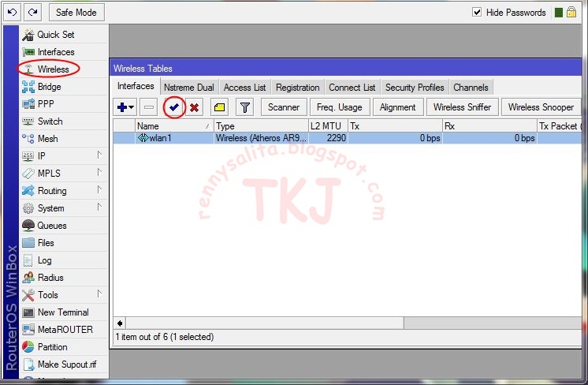
Task: Open the Switch menu
Action: coord(64,121)
